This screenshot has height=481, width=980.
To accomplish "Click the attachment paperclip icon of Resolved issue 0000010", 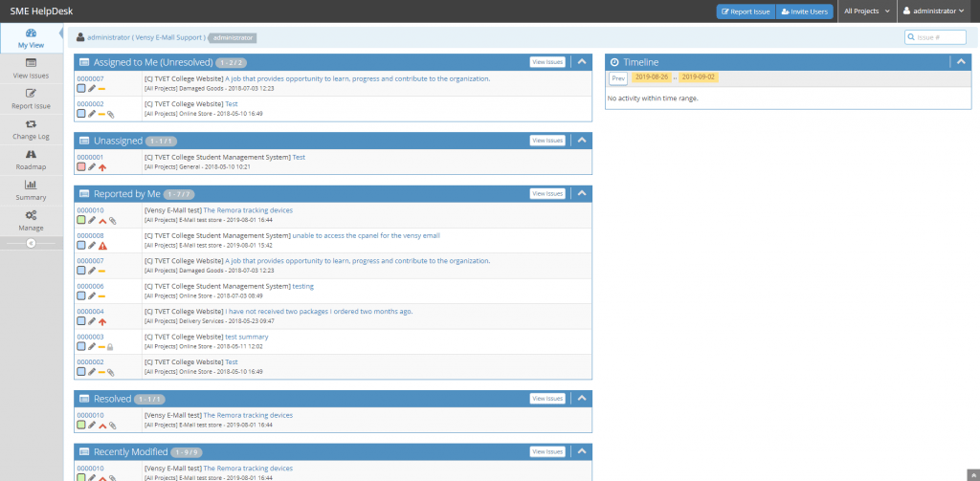I will click(x=112, y=426).
